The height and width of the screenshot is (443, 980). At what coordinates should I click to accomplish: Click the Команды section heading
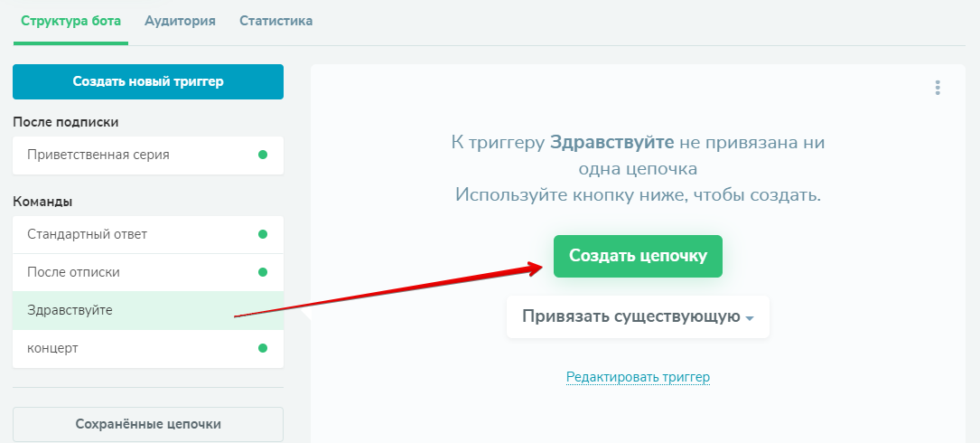tap(42, 202)
